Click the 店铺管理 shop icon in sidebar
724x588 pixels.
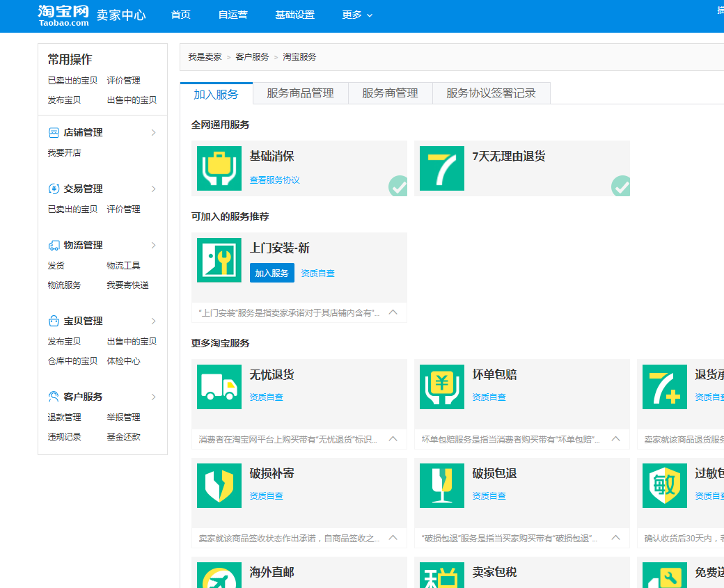pos(54,132)
